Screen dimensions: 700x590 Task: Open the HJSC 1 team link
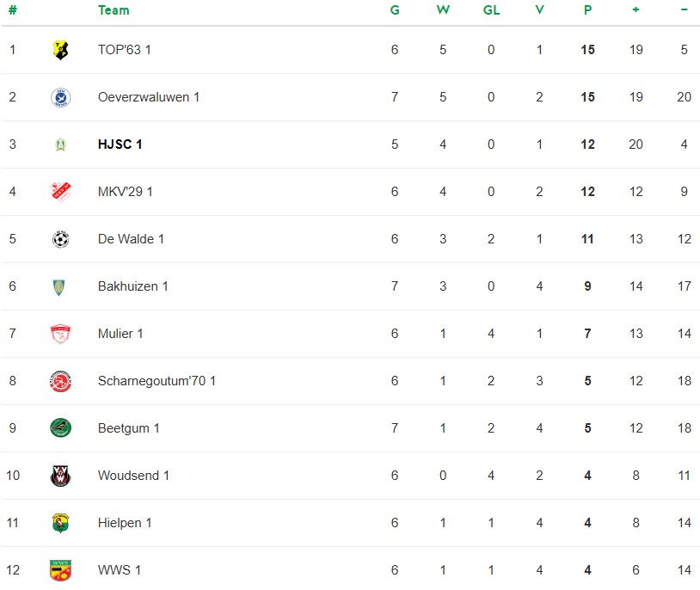[x=120, y=144]
